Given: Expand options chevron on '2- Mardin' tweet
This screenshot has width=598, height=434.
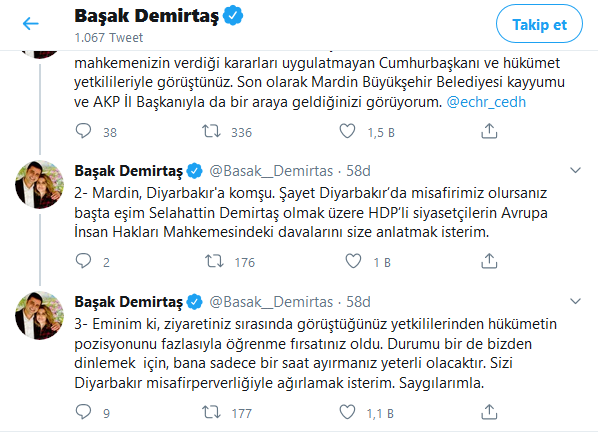Looking at the screenshot, I should click(575, 170).
